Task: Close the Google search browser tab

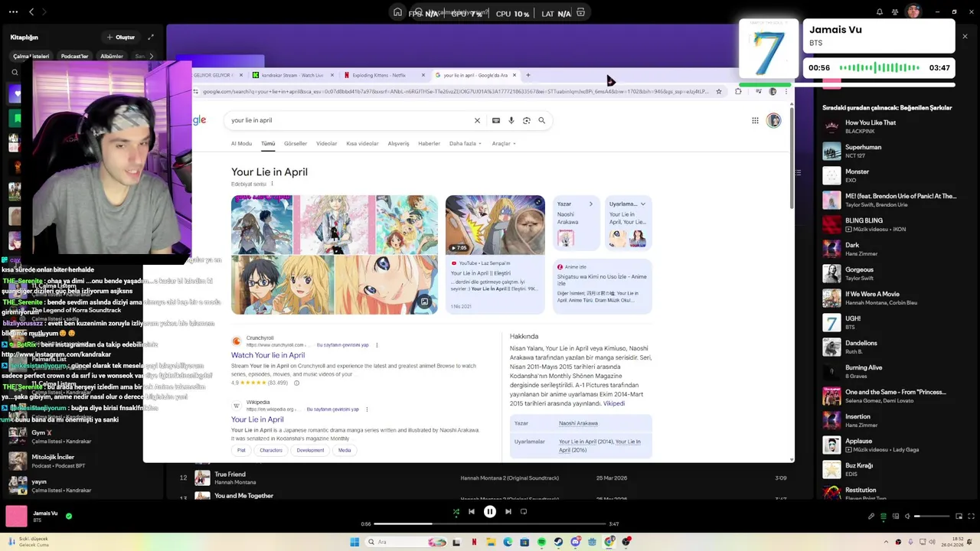Action: pos(514,75)
